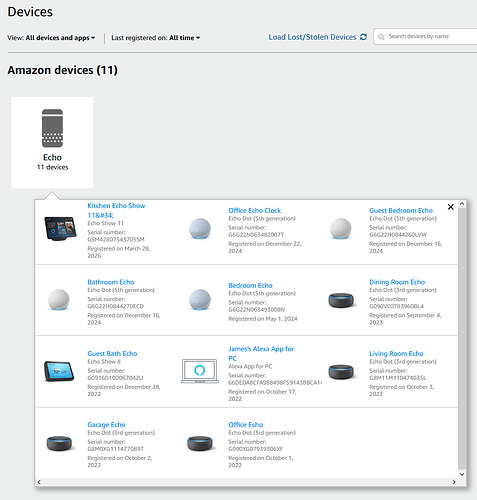Click the magnifier icon in the search box

[381, 37]
